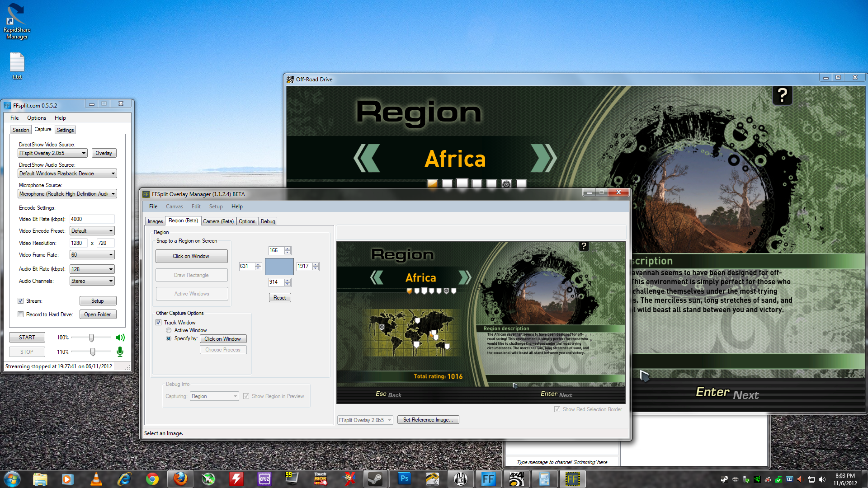Toggle Show Red Selection Border checkbox
This screenshot has width=868, height=488.
557,409
